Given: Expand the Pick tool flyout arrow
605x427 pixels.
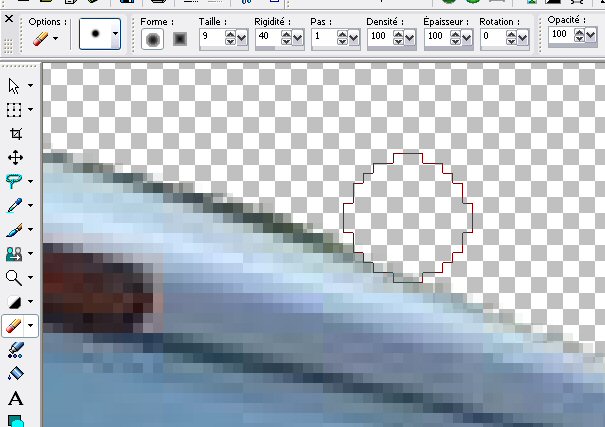Looking at the screenshot, I should pyautogui.click(x=30, y=86).
